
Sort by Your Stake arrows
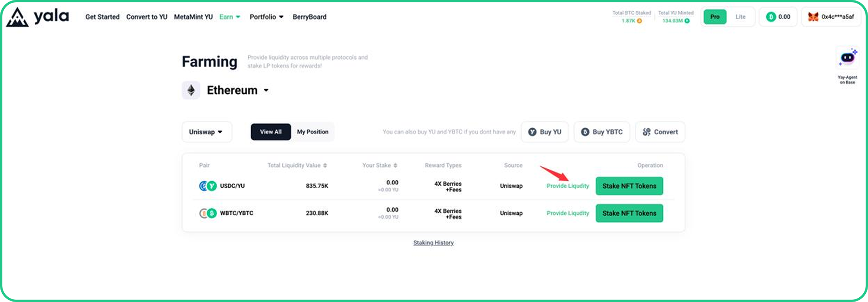(x=395, y=165)
